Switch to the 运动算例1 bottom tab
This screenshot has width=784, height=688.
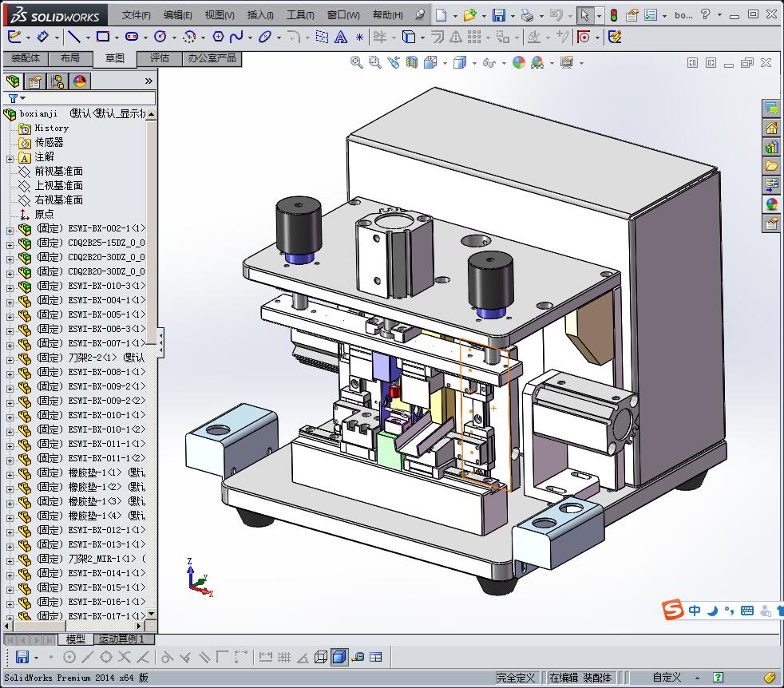coord(121,639)
